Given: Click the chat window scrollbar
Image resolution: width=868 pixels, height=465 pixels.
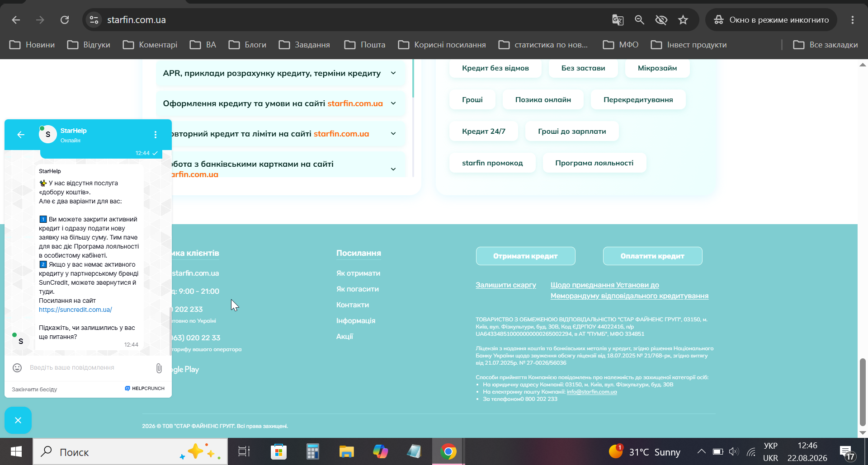Looking at the screenshot, I should (170, 331).
